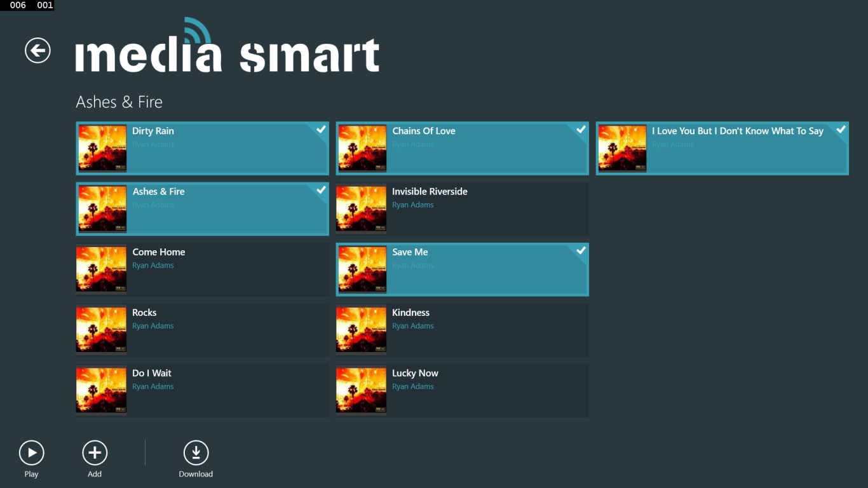Image resolution: width=868 pixels, height=488 pixels.
Task: Click the Add icon to add tracks
Action: click(x=94, y=453)
